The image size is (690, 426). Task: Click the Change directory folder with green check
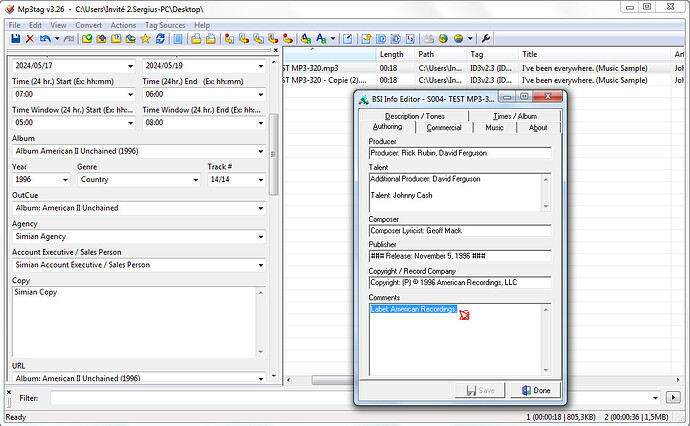click(87, 39)
